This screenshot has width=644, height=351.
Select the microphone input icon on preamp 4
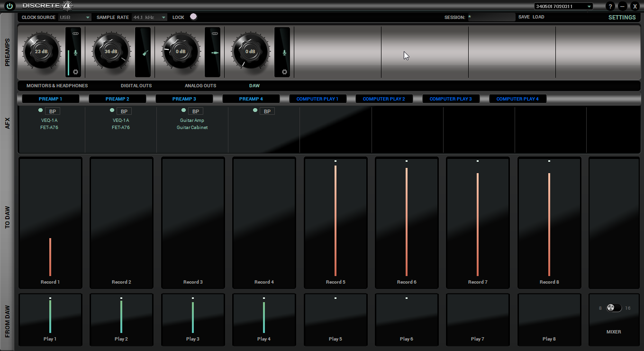pyautogui.click(x=284, y=53)
